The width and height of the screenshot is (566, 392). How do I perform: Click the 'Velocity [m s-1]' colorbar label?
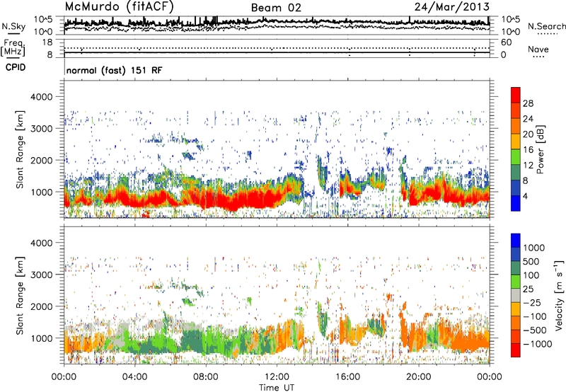click(559, 295)
